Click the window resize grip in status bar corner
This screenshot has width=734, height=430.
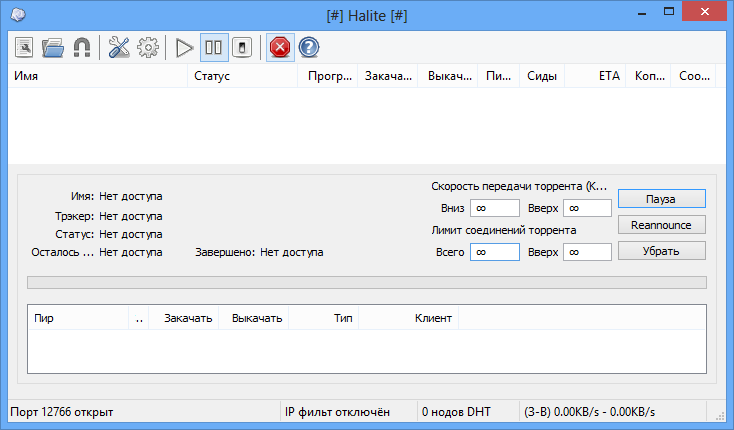720,415
